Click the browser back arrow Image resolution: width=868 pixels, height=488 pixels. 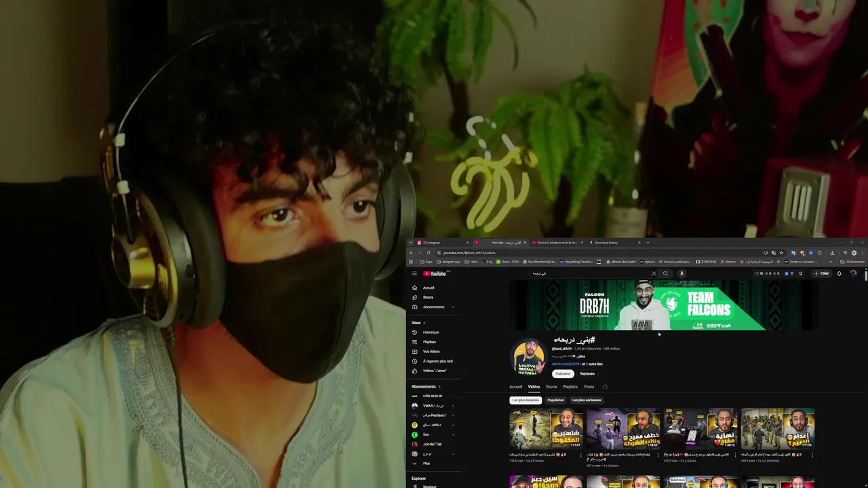[410, 253]
